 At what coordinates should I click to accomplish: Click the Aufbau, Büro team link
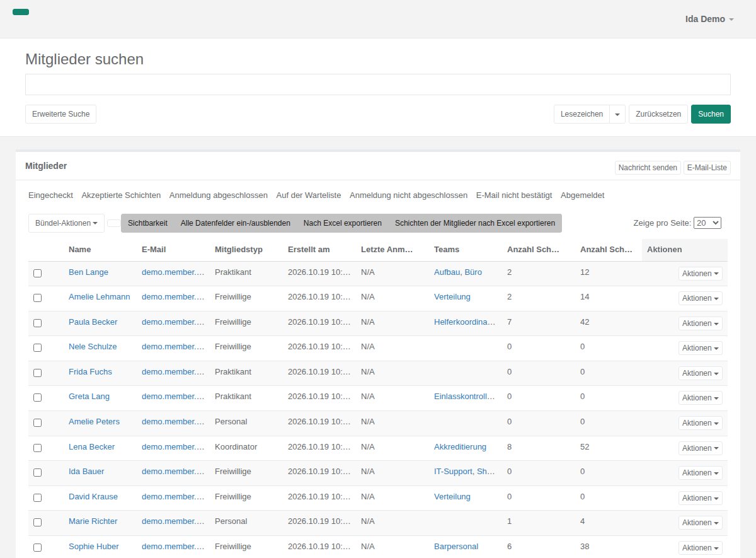click(x=458, y=272)
